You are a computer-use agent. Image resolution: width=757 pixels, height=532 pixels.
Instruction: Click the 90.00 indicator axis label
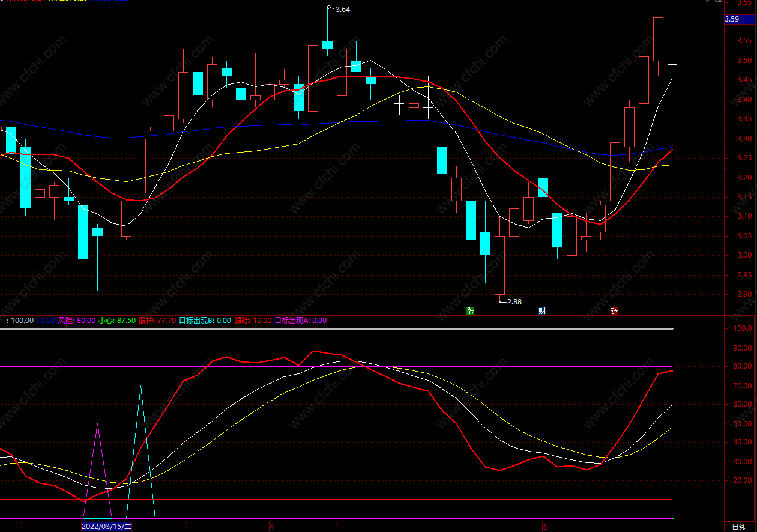click(743, 348)
